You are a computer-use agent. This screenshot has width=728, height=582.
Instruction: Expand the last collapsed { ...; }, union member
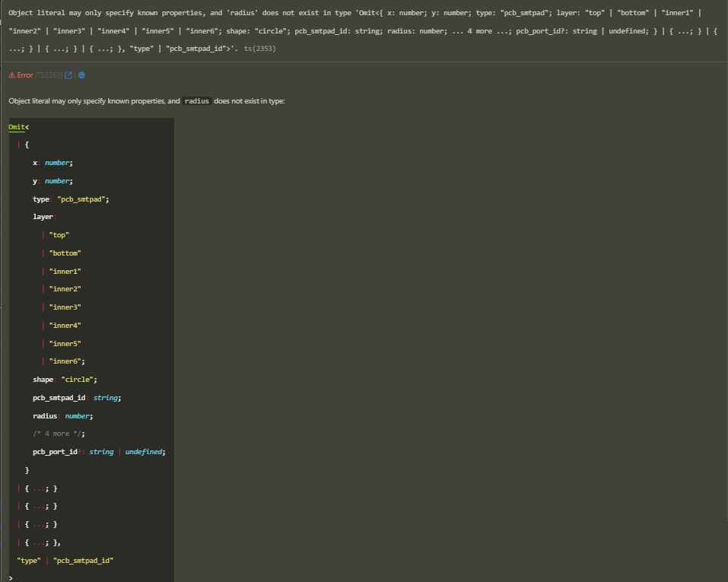click(43, 542)
